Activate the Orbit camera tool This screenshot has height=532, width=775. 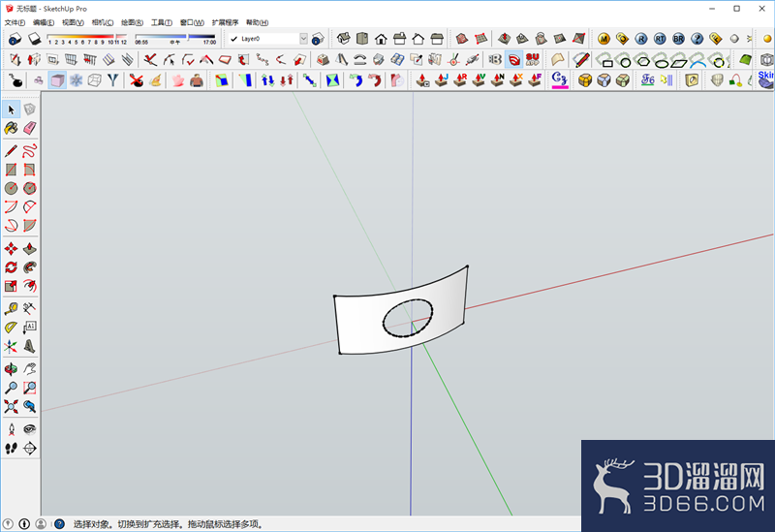pos(11,369)
